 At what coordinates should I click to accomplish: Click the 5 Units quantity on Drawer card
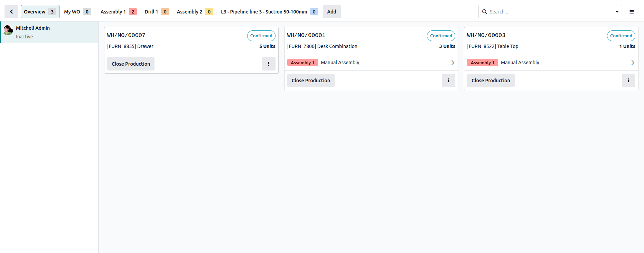(x=267, y=46)
